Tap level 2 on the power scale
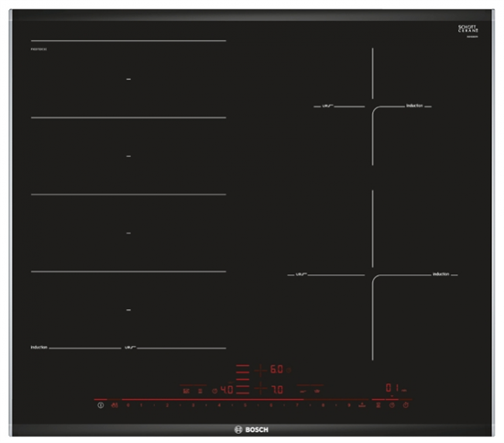The image size is (504, 443). (167, 405)
